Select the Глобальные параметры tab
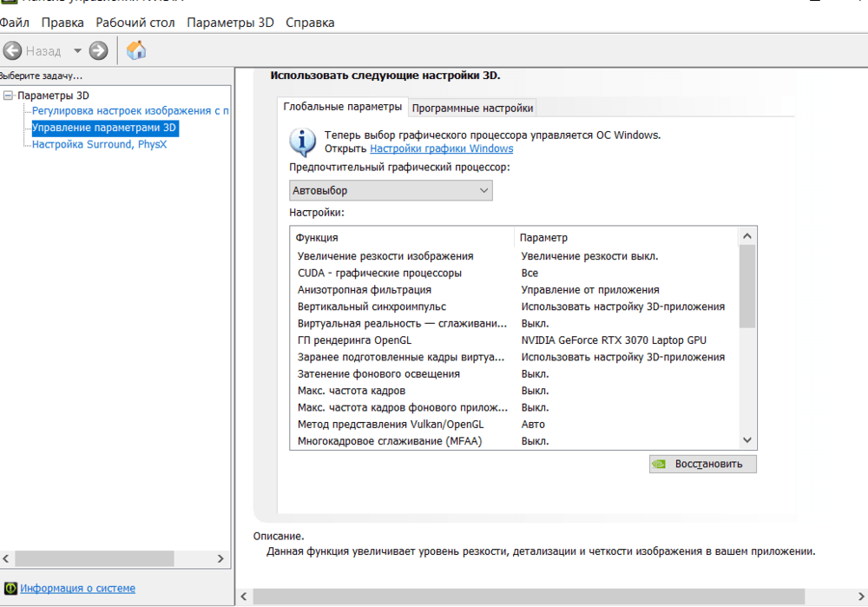The width and height of the screenshot is (868, 607). 342,107
